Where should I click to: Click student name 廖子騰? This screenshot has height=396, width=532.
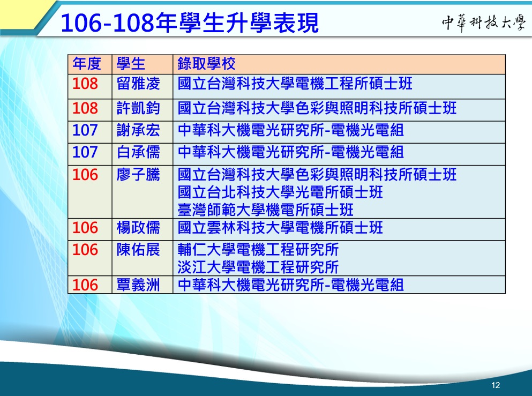(x=138, y=175)
